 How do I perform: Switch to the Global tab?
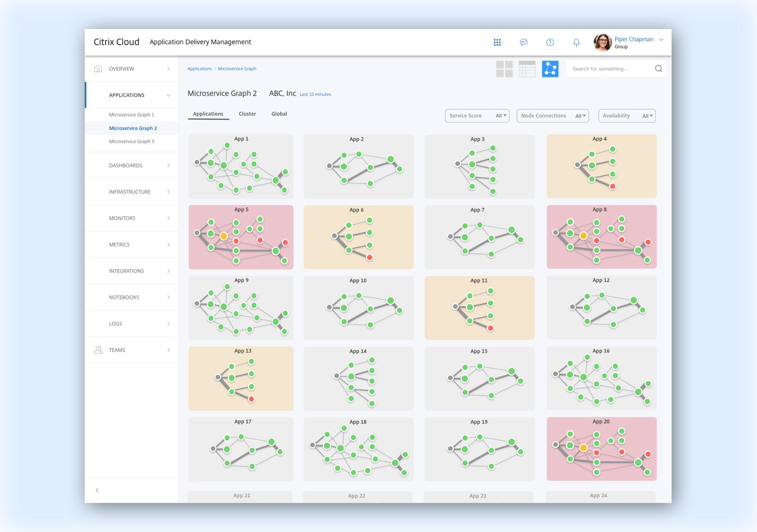(279, 114)
